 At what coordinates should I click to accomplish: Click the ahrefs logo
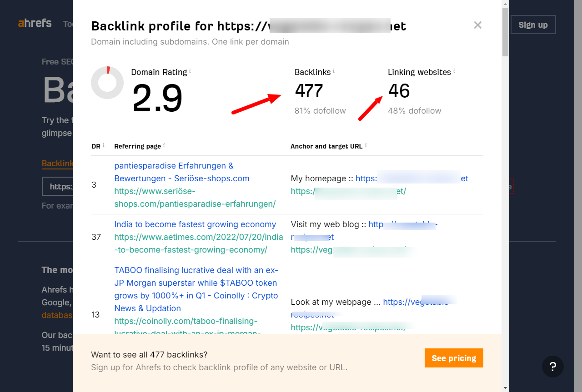[x=34, y=23]
